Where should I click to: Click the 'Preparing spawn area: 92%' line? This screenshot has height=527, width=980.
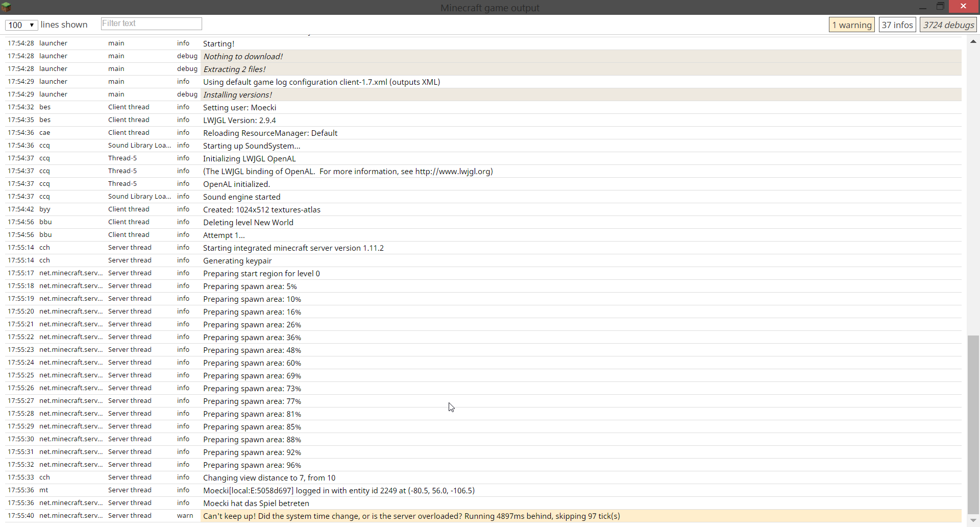pos(483,452)
